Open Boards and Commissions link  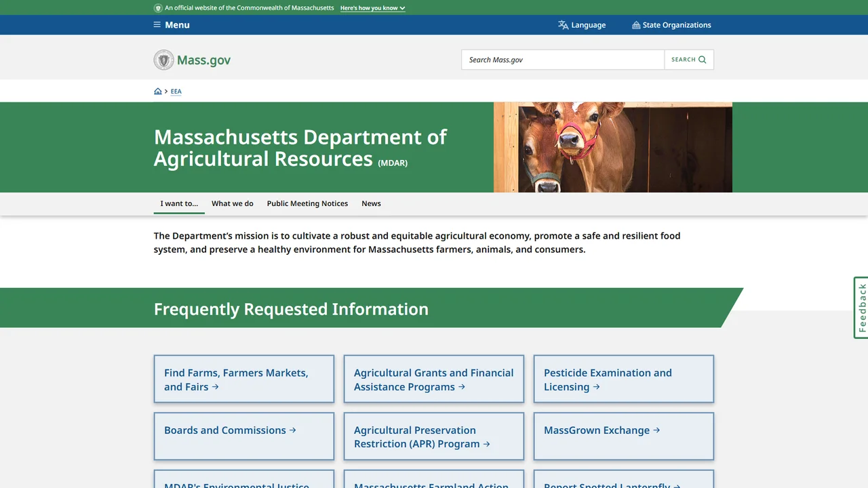[x=244, y=436]
